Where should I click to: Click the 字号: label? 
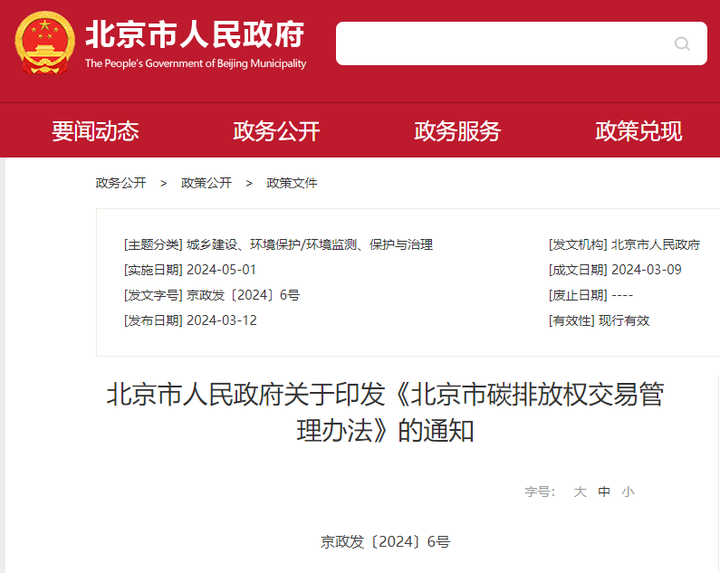pyautogui.click(x=540, y=492)
